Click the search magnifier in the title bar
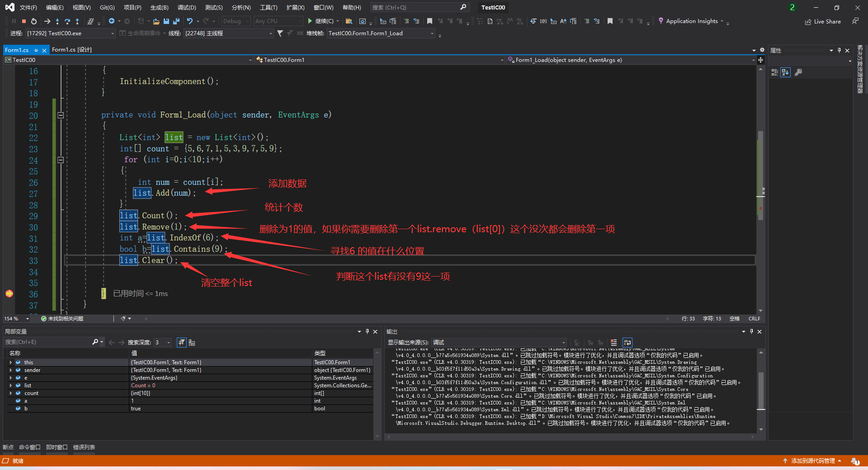Viewport: 868px width, 470px height. [463, 7]
